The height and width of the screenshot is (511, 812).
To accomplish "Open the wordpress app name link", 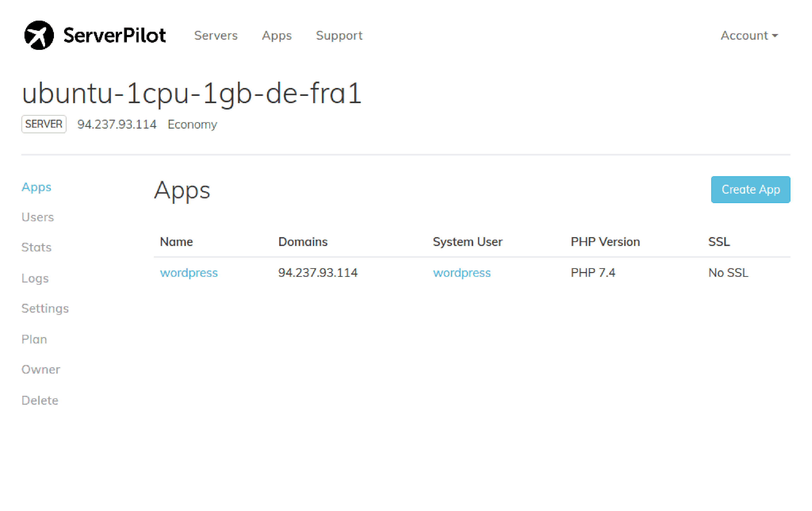I will pyautogui.click(x=189, y=273).
